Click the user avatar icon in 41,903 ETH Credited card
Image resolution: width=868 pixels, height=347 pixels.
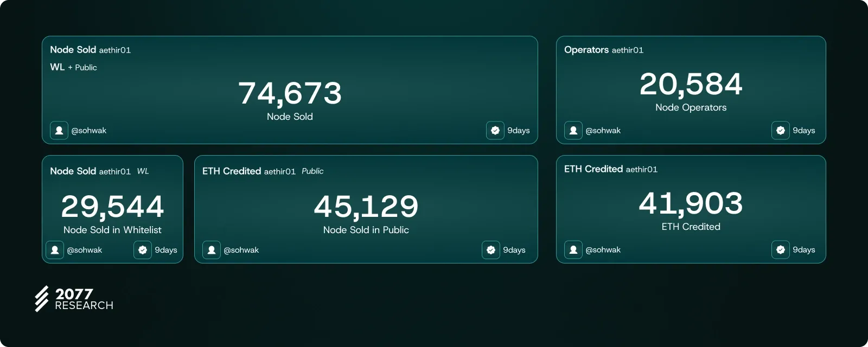pyautogui.click(x=573, y=250)
